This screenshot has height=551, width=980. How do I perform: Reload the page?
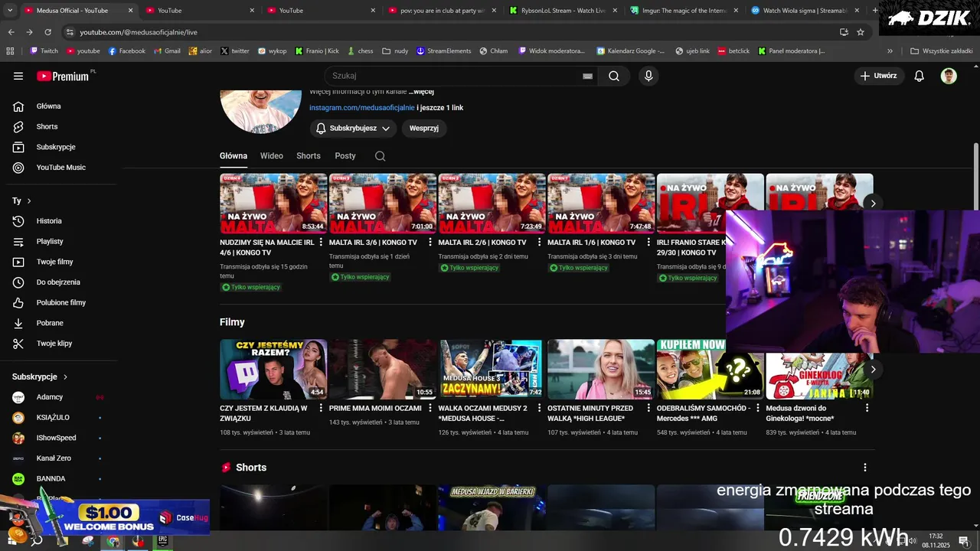(47, 32)
